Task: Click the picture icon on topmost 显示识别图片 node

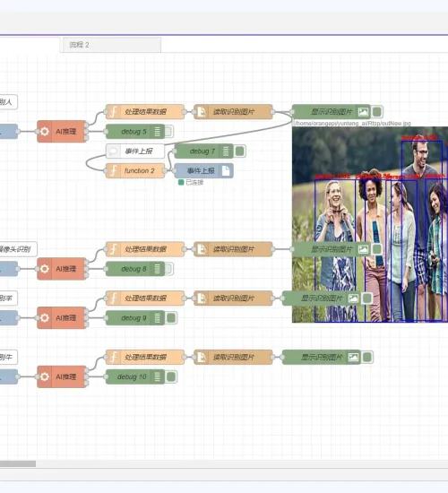Action: pos(363,112)
